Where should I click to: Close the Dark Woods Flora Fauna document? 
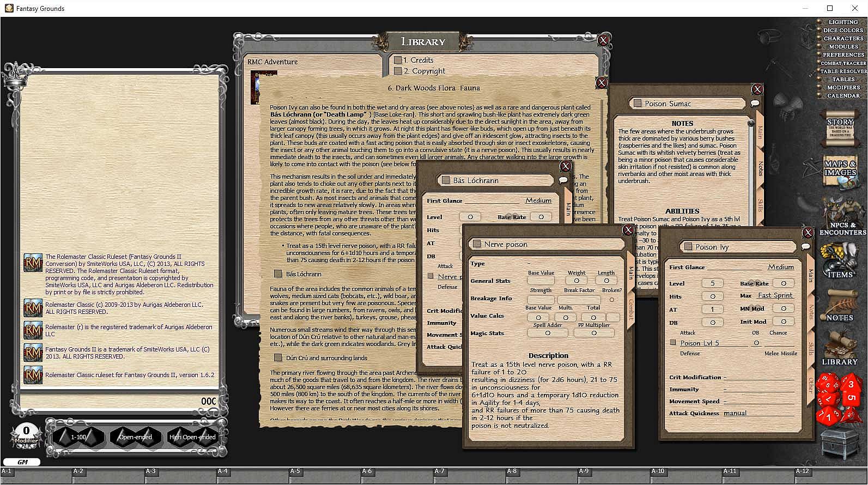point(601,83)
